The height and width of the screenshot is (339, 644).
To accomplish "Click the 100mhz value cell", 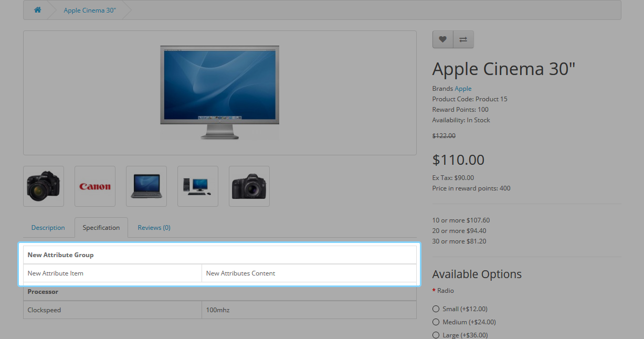I will point(309,310).
